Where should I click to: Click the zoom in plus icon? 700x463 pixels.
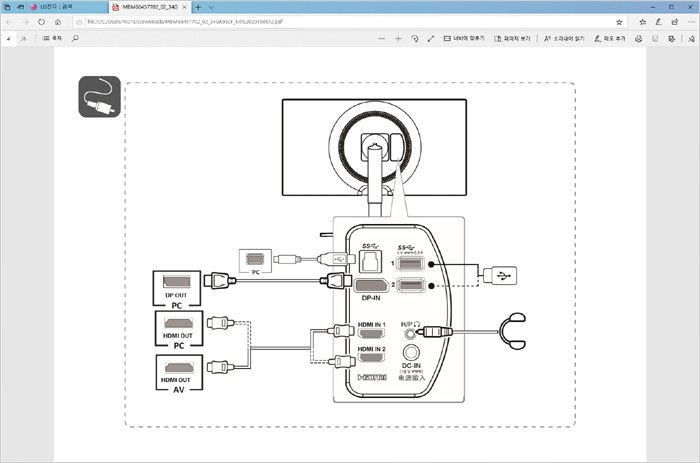click(398, 38)
